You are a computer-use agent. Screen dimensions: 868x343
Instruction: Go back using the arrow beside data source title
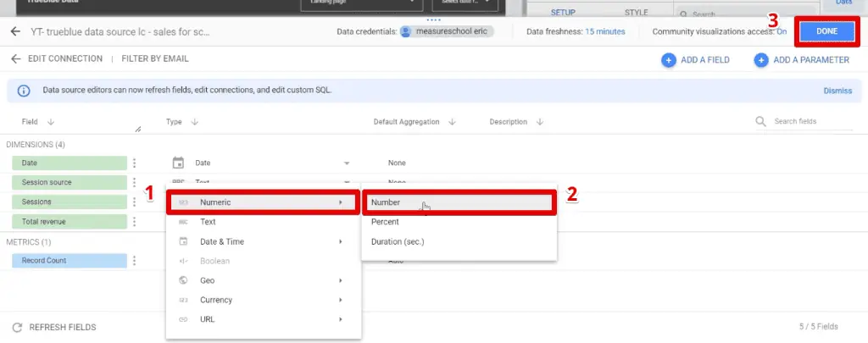tap(15, 31)
